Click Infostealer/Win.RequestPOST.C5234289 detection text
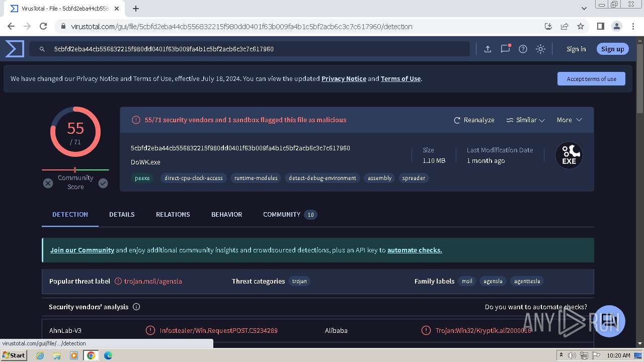This screenshot has width=644, height=362. coord(219,330)
